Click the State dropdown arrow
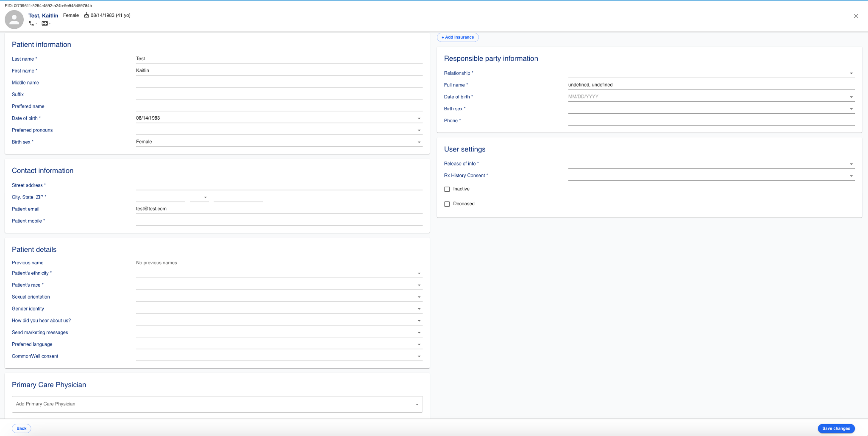 click(205, 197)
